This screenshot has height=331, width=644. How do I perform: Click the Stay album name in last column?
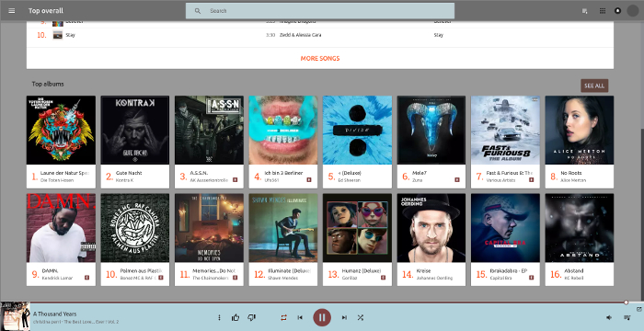click(x=439, y=35)
